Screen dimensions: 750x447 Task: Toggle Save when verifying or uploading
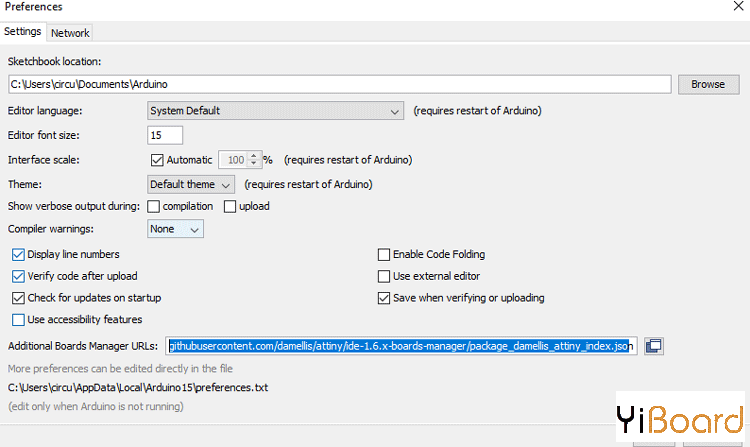[x=383, y=298]
